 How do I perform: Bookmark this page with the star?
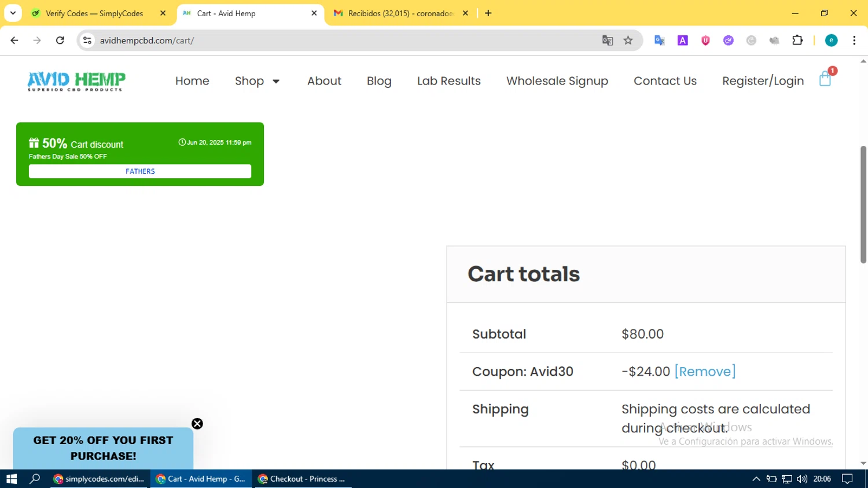tap(628, 41)
